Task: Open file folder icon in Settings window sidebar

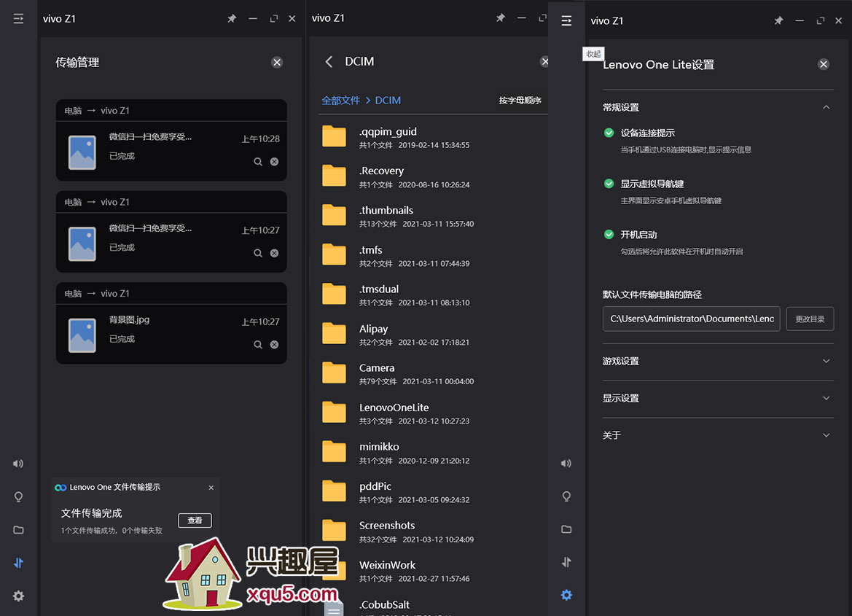Action: click(x=566, y=529)
